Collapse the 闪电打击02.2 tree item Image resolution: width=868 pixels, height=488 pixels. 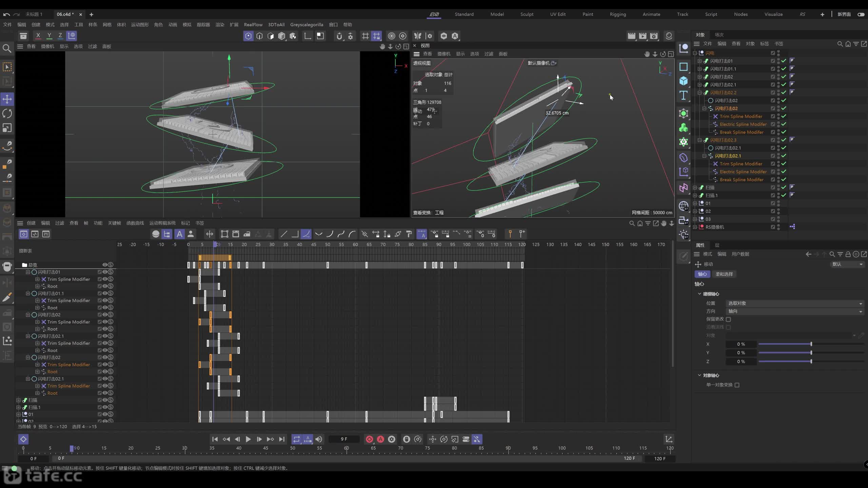tap(699, 93)
